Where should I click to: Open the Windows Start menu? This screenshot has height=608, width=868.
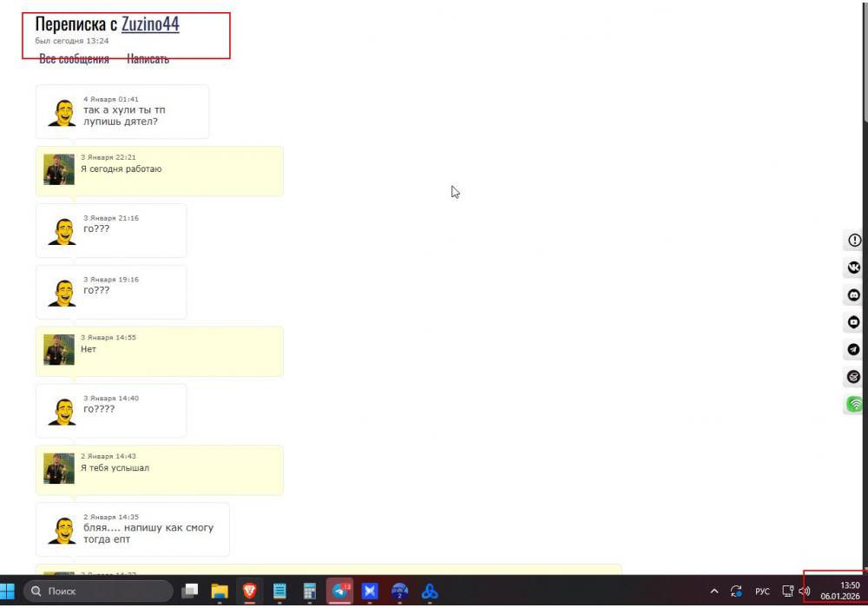click(7, 591)
